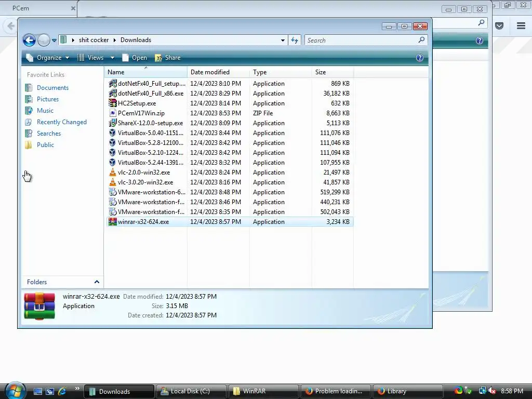Image resolution: width=532 pixels, height=399 pixels.
Task: Click the Forward navigation arrow in Explorer
Action: coord(44,41)
